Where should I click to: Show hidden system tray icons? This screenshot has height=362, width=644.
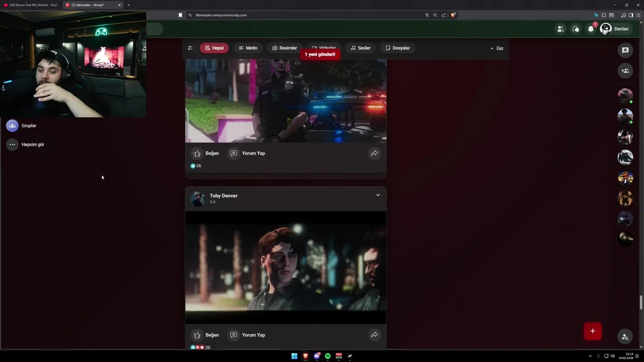pos(590,356)
